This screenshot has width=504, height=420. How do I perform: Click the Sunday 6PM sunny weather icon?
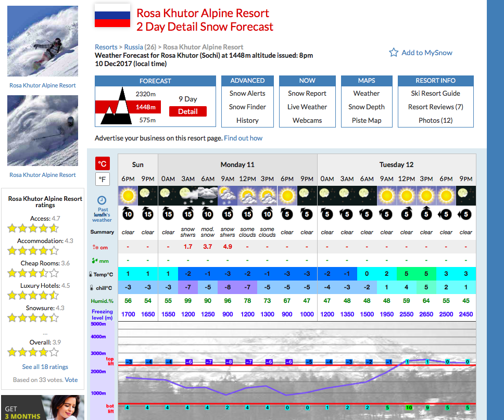coord(128,196)
